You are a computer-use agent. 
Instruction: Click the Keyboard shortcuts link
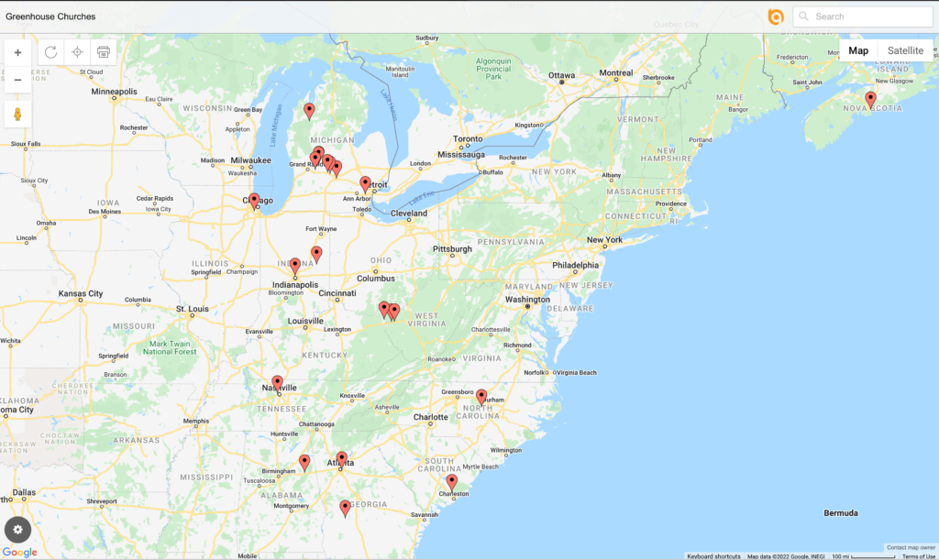pos(713,556)
